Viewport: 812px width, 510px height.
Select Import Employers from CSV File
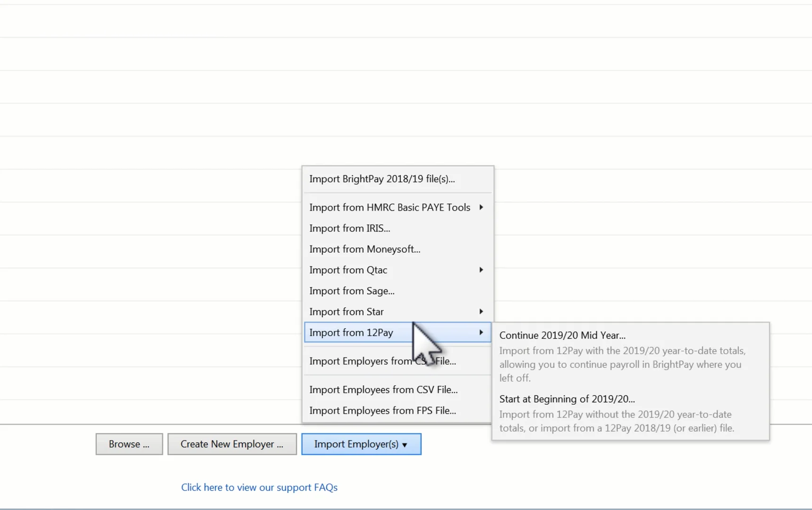398,361
